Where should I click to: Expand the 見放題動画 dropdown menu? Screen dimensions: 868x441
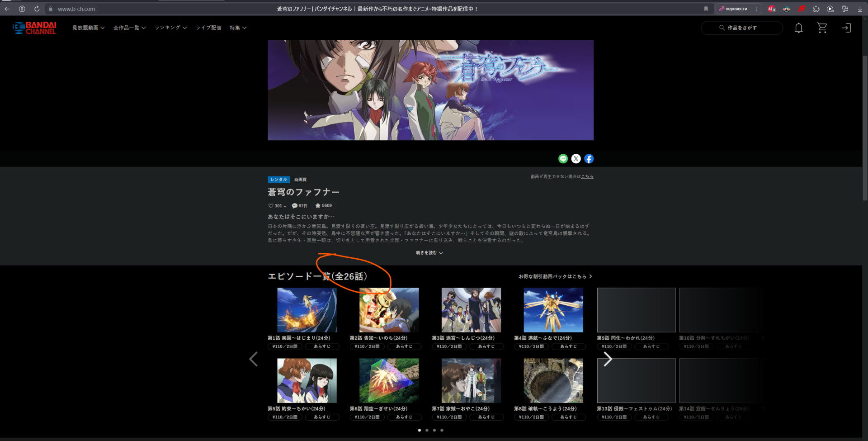coord(88,28)
